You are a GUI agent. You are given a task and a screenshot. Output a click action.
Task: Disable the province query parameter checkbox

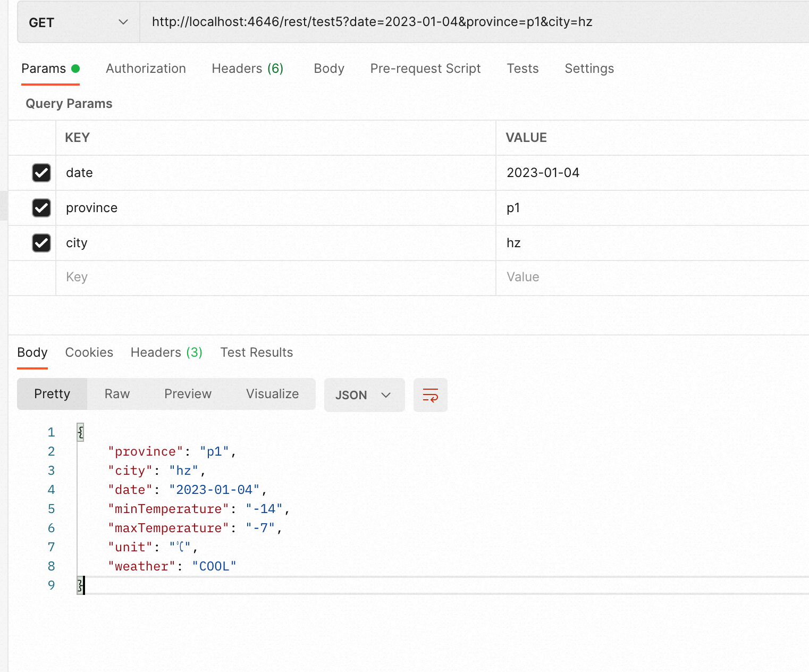(41, 208)
